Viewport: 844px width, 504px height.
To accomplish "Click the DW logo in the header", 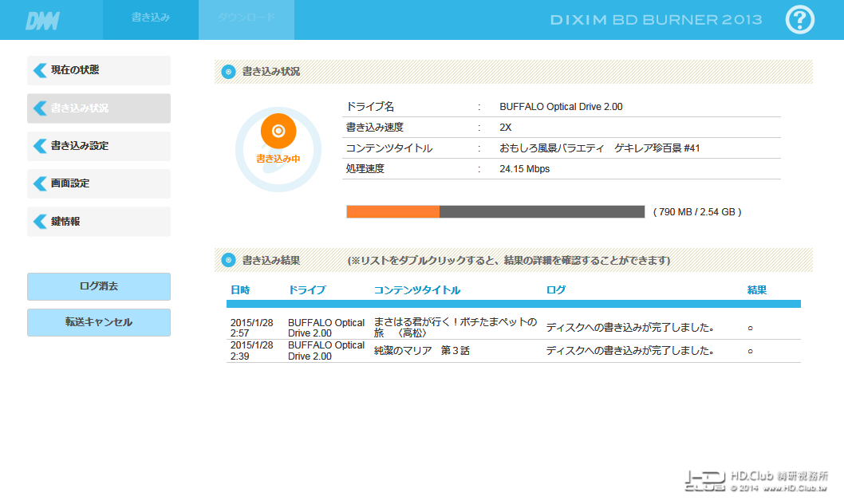I will tap(42, 21).
